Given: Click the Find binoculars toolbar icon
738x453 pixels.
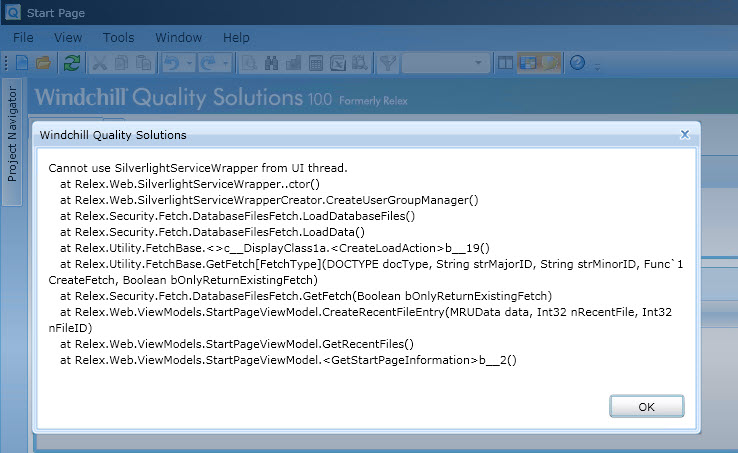Looking at the screenshot, I should tap(271, 63).
